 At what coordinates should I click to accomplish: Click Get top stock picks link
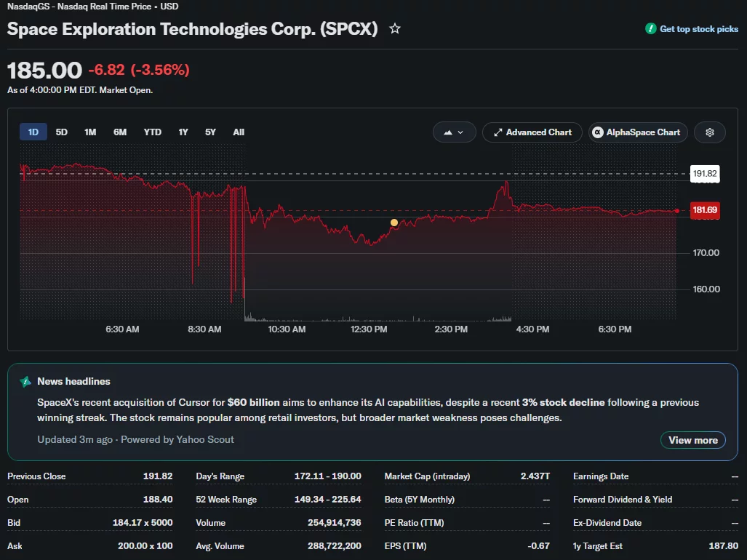click(x=698, y=29)
